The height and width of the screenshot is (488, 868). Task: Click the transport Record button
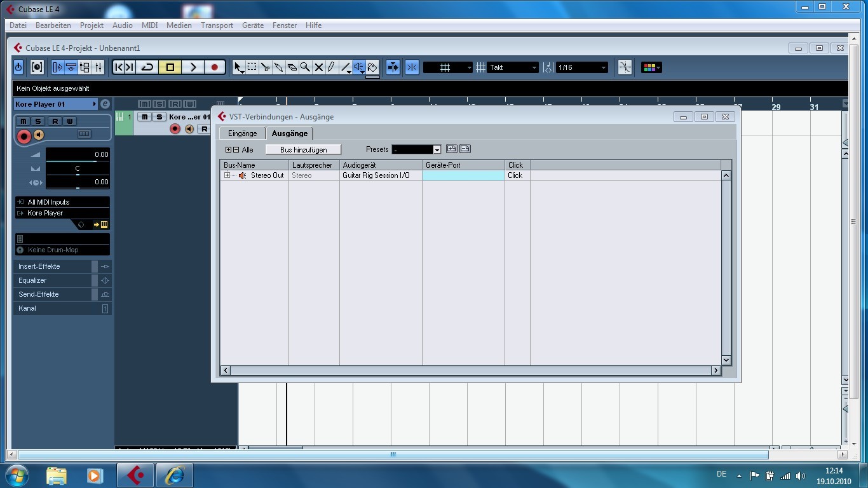pyautogui.click(x=215, y=67)
